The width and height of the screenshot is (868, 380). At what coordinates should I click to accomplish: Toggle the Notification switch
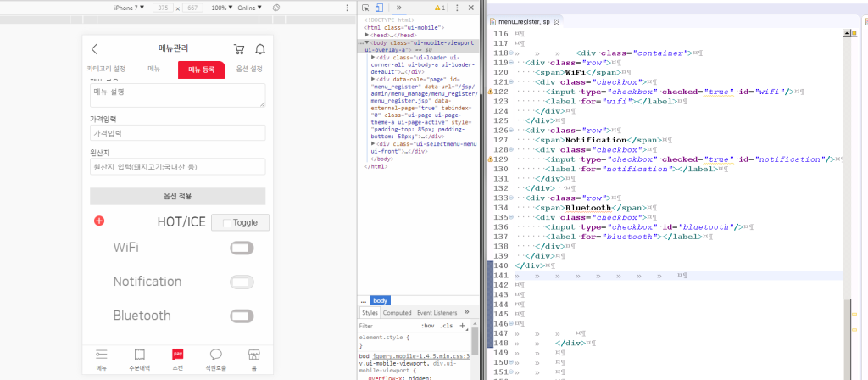(242, 282)
